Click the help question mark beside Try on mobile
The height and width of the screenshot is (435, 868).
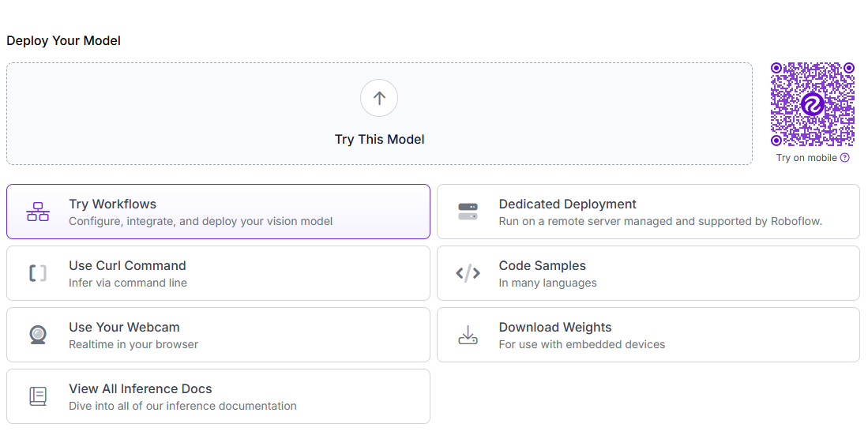coord(845,158)
